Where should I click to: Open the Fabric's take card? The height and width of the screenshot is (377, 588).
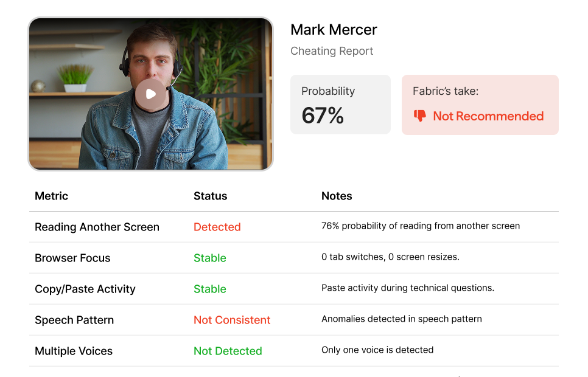(x=480, y=105)
